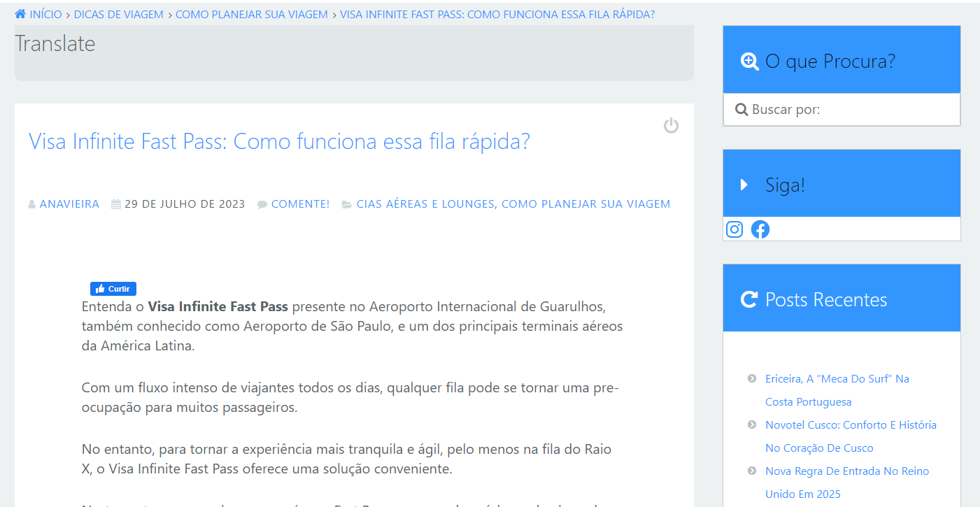Image resolution: width=980 pixels, height=507 pixels.
Task: Go to DICAS DE VIAGEM breadcrumb
Action: click(x=119, y=14)
